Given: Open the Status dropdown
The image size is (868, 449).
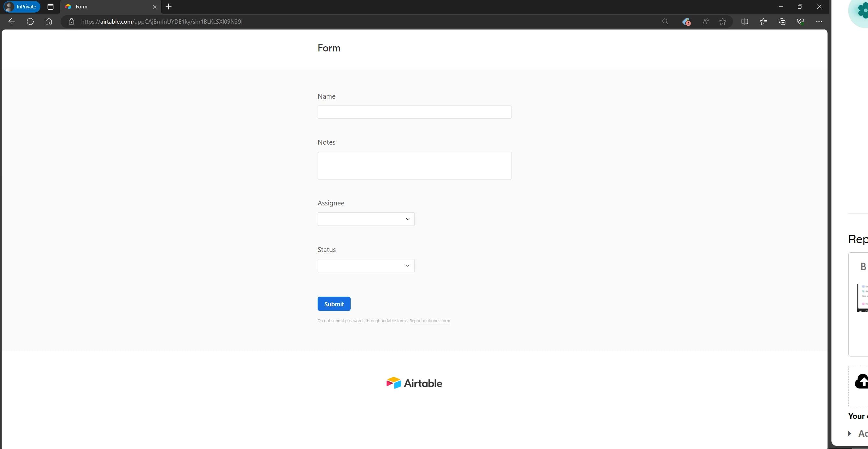Looking at the screenshot, I should click(366, 266).
